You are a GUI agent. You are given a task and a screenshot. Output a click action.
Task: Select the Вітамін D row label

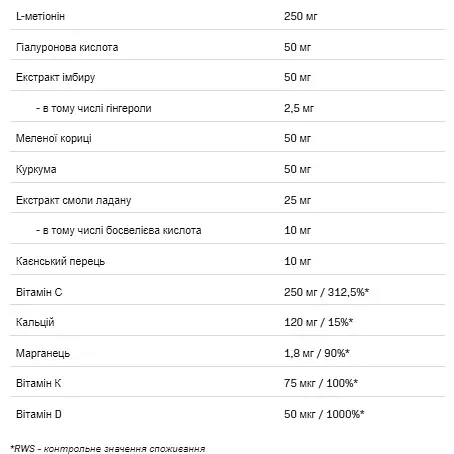point(39,414)
